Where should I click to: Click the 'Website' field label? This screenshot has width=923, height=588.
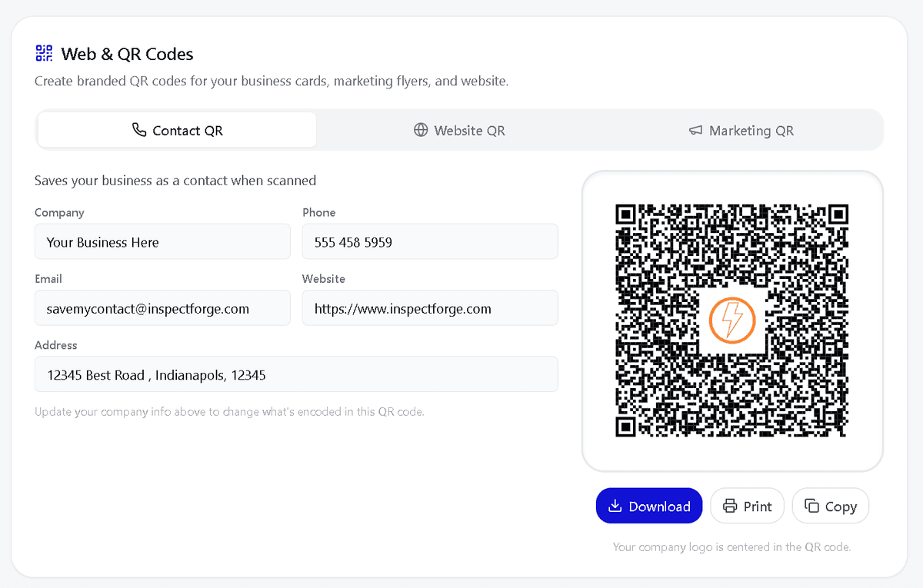tap(324, 278)
